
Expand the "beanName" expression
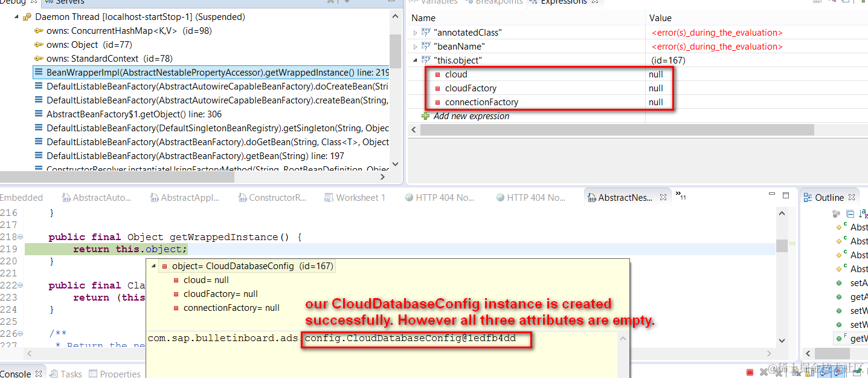[415, 47]
